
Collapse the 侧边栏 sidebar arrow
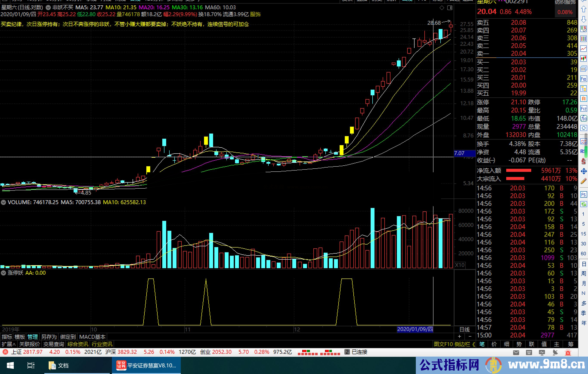(473, 344)
